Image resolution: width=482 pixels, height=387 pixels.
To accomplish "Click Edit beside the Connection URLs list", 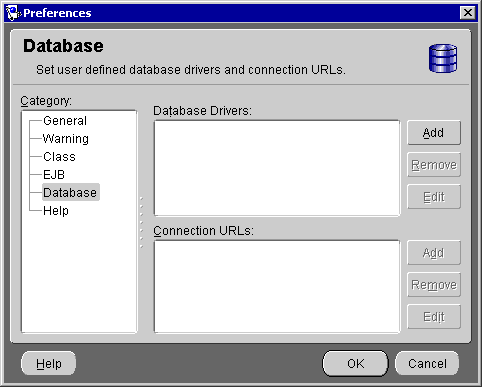I will pyautogui.click(x=434, y=317).
